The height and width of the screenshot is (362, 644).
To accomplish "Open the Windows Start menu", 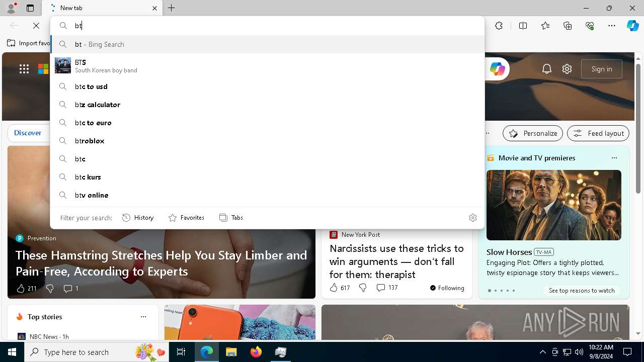I will 12,352.
